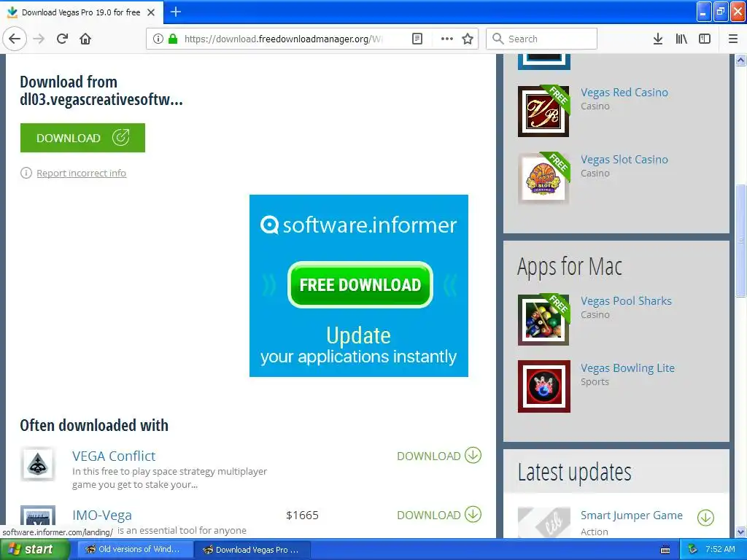
Task: Open the Firefox hamburger menu
Action: point(733,39)
